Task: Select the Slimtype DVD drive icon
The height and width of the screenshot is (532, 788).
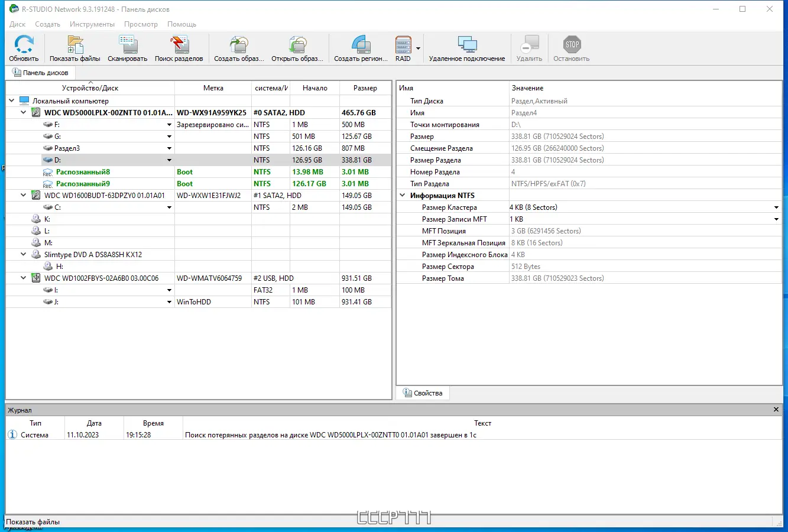Action: tap(36, 255)
